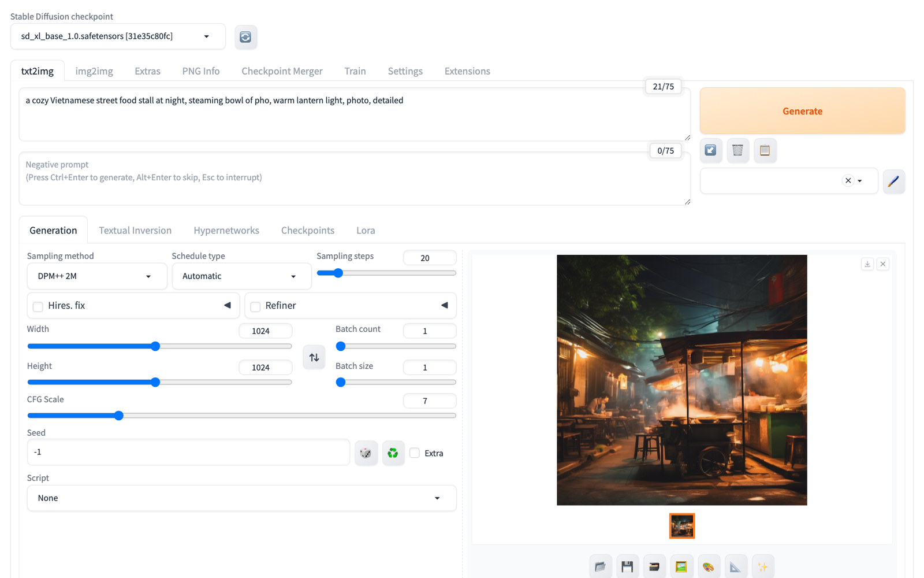Send image to extras ruler icon

pyautogui.click(x=736, y=566)
